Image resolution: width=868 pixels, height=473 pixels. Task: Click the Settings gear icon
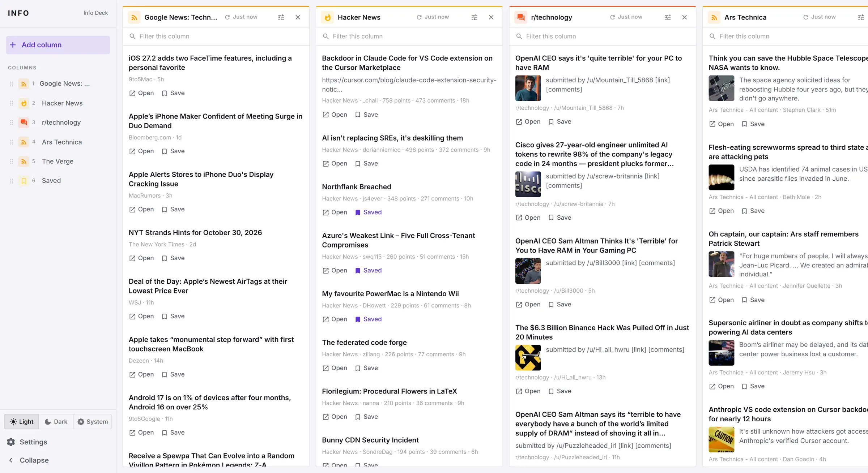coord(11,442)
